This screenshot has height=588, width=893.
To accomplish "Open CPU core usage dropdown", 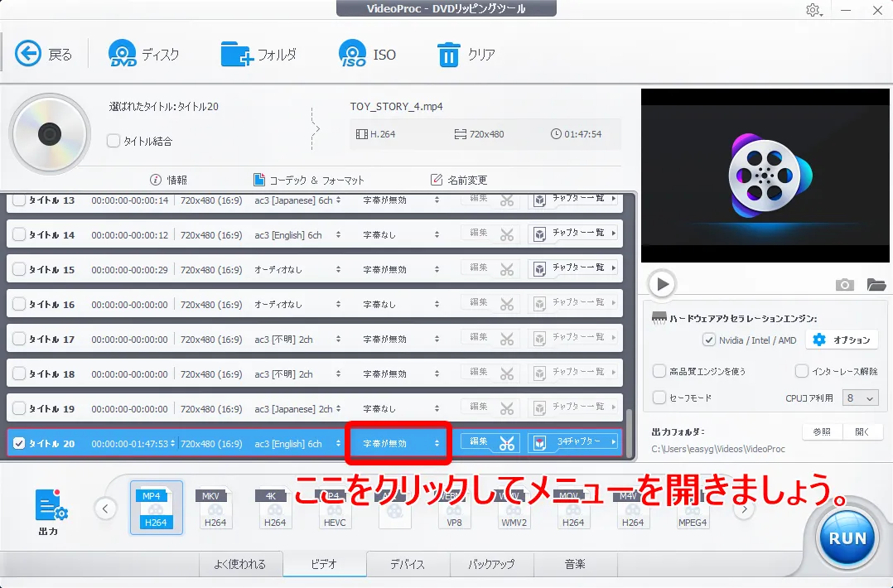I will coord(860,398).
